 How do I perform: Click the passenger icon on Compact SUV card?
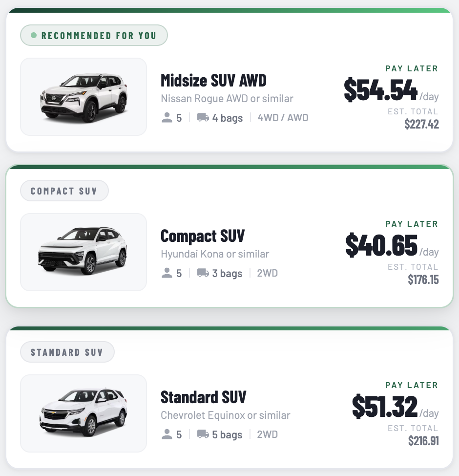click(167, 273)
